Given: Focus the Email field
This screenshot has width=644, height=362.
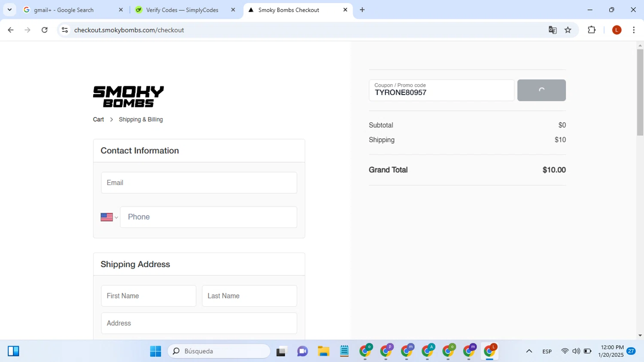Looking at the screenshot, I should click(x=199, y=183).
